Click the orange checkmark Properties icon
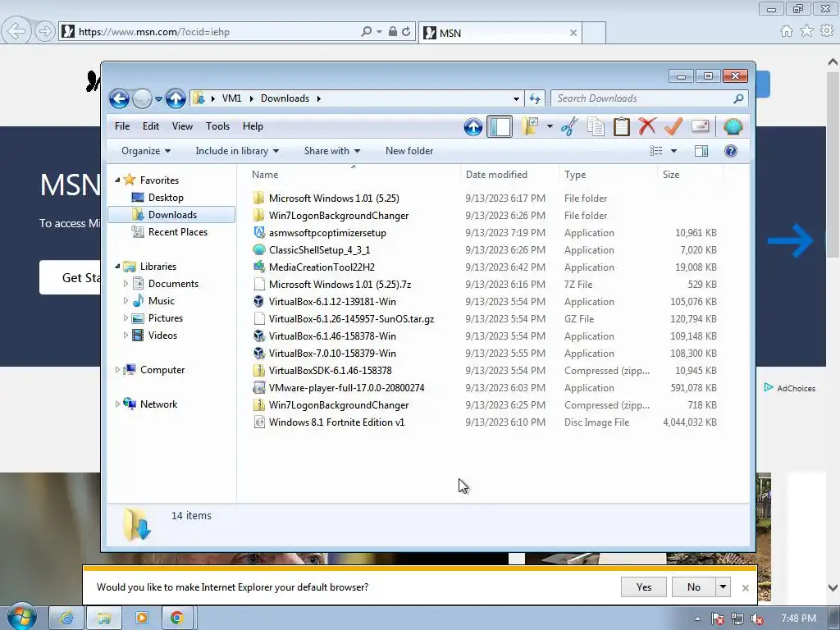This screenshot has width=840, height=630. coord(673,126)
